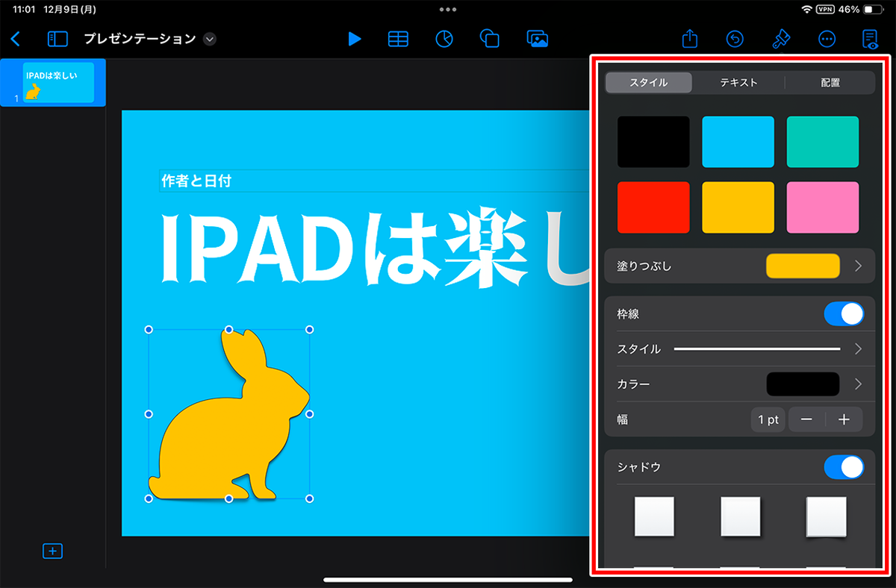896x588 pixels.
Task: Open the format paintbrush panel
Action: (x=781, y=39)
